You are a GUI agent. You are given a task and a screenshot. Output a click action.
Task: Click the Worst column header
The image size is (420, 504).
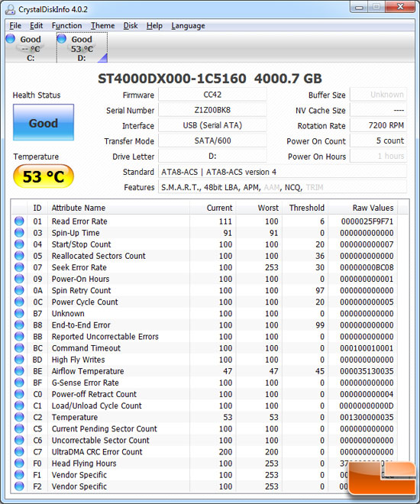260,208
